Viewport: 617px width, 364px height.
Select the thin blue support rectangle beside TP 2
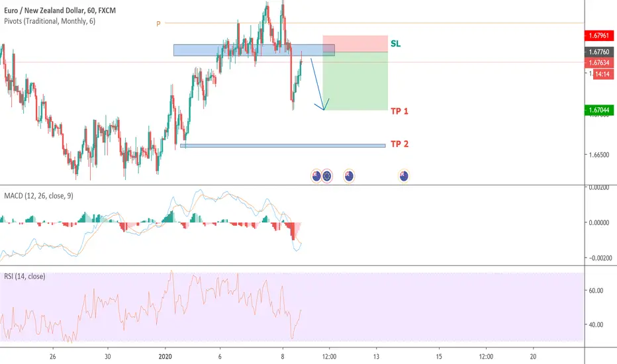point(283,146)
